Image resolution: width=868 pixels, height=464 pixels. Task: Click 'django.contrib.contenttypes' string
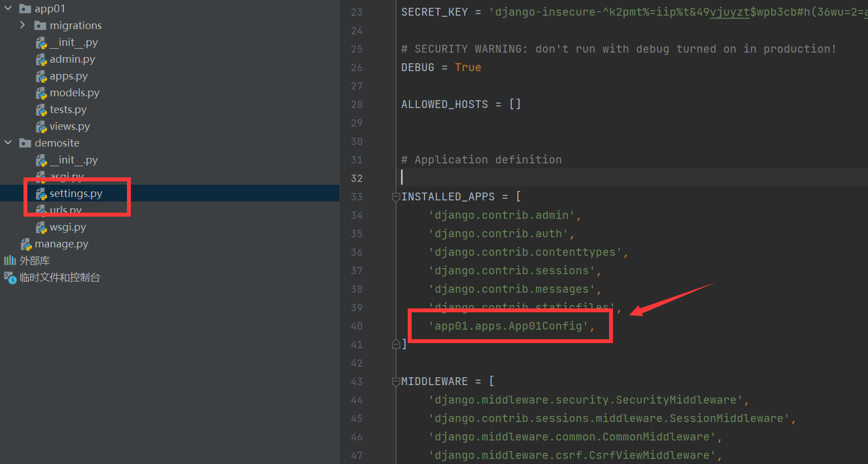[x=525, y=252]
